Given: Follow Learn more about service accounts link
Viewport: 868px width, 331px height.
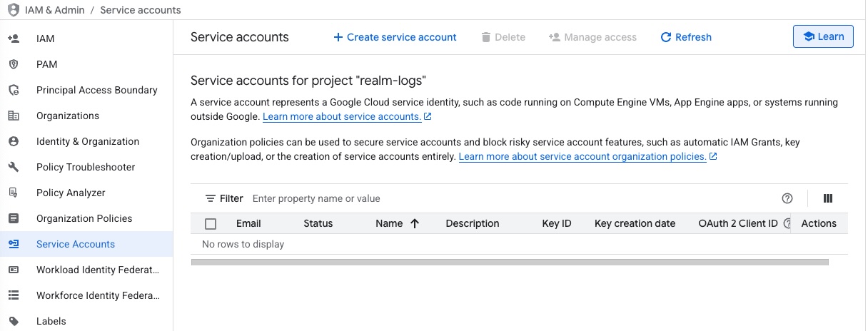Looking at the screenshot, I should point(347,116).
